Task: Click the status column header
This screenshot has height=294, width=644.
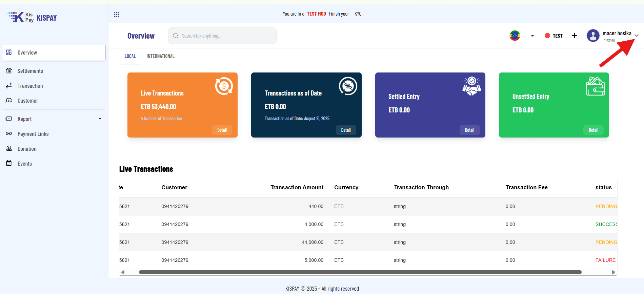Action: [604, 187]
